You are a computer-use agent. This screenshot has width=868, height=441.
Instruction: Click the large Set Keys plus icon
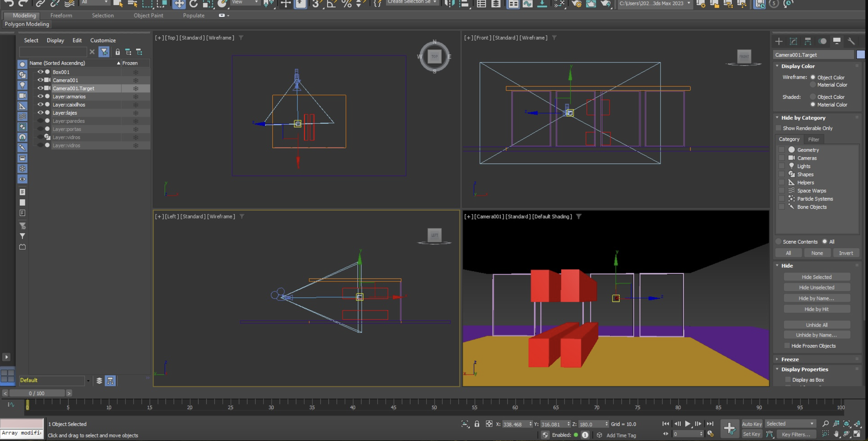[x=729, y=429]
